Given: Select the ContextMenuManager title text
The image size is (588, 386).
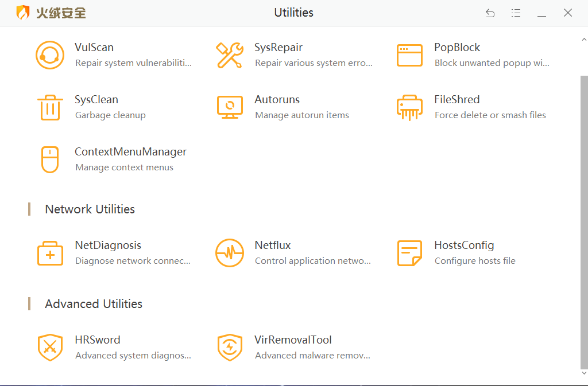Looking at the screenshot, I should (x=130, y=151).
